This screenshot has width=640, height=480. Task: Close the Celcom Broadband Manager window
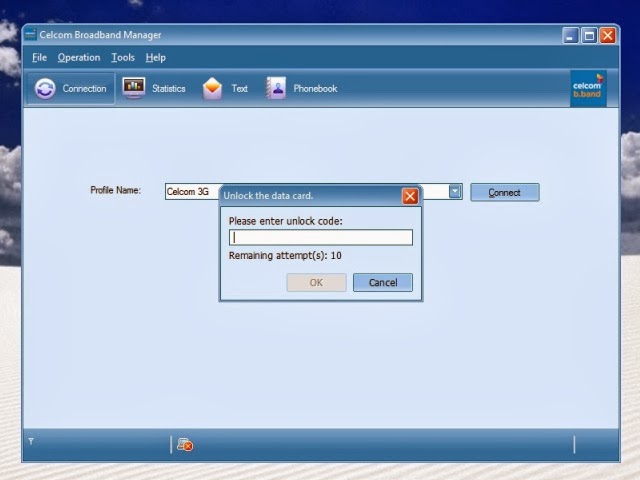pos(608,36)
